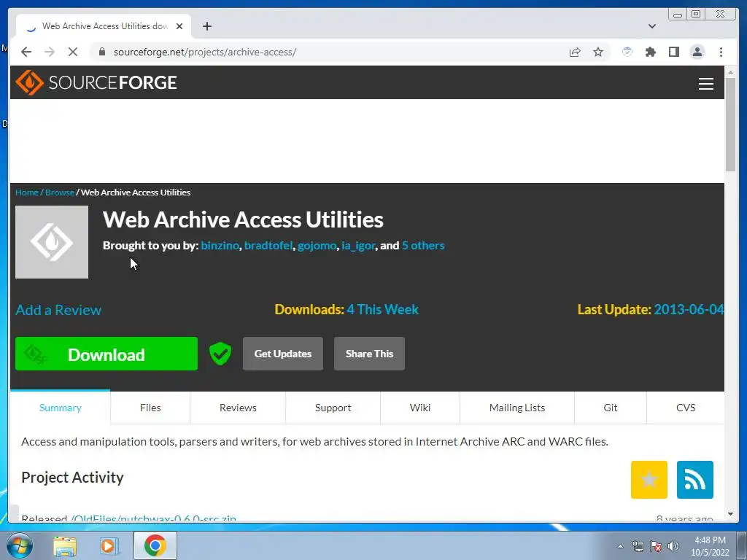The width and height of the screenshot is (747, 560).
Task: Bookmark this tab with the star icon
Action: click(598, 52)
